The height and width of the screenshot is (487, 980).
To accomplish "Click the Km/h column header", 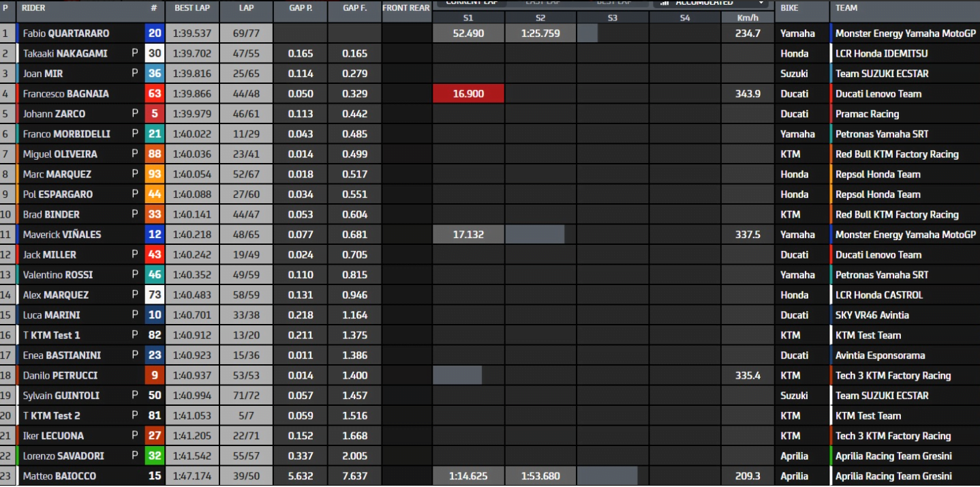I will 748,18.
